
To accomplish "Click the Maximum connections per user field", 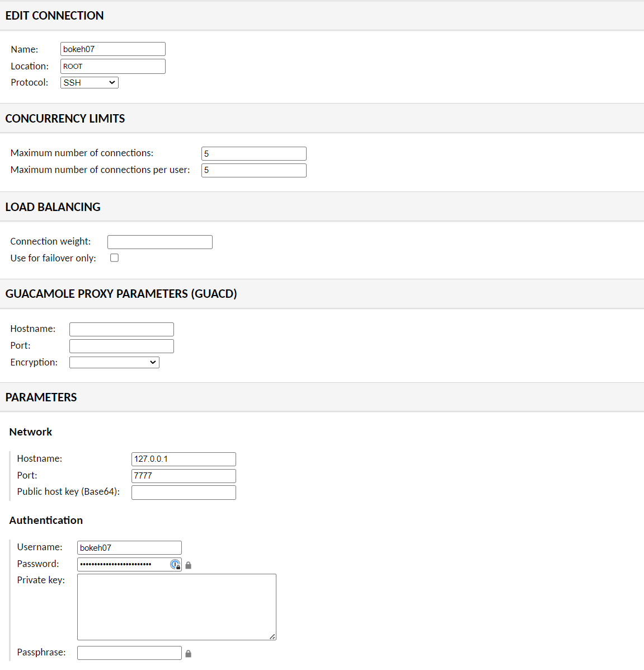I will pos(253,170).
